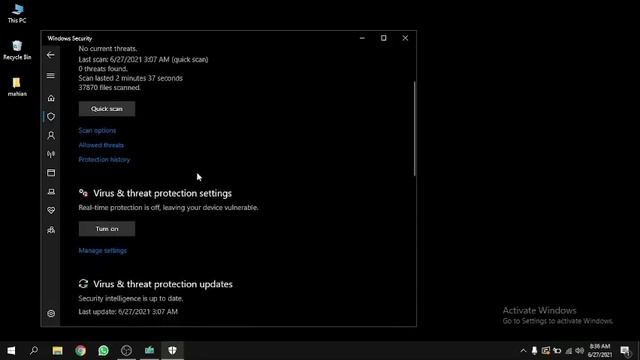Open the Allowed threats link
The height and width of the screenshot is (360, 640).
(101, 145)
